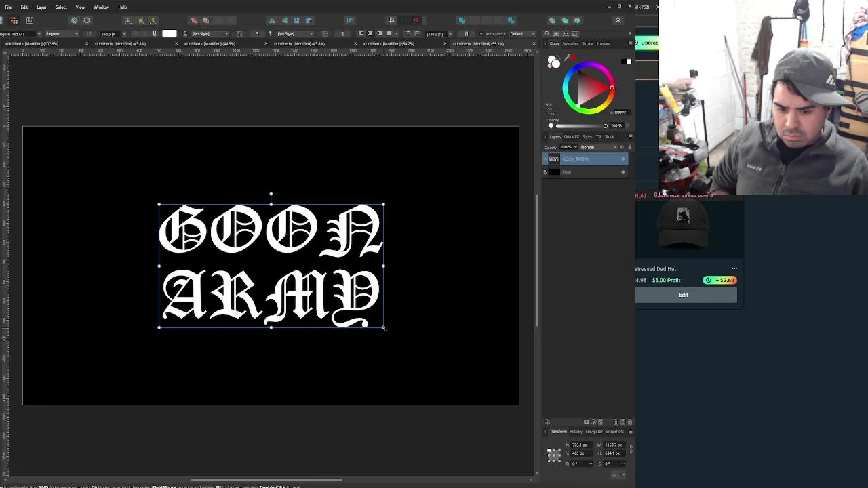Open the Edit menu
Viewport: 868px width, 488px height.
tap(24, 7)
